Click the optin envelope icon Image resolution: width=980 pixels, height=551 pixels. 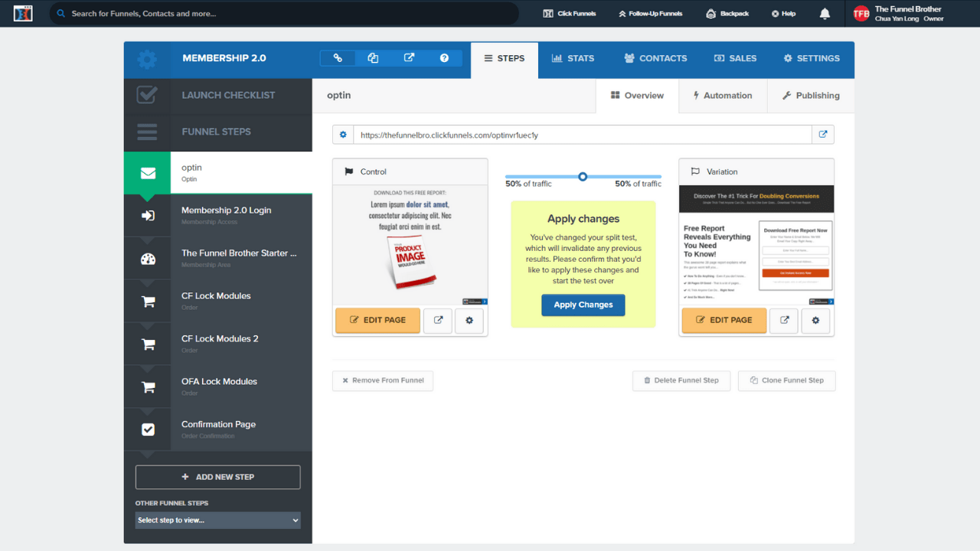(148, 173)
